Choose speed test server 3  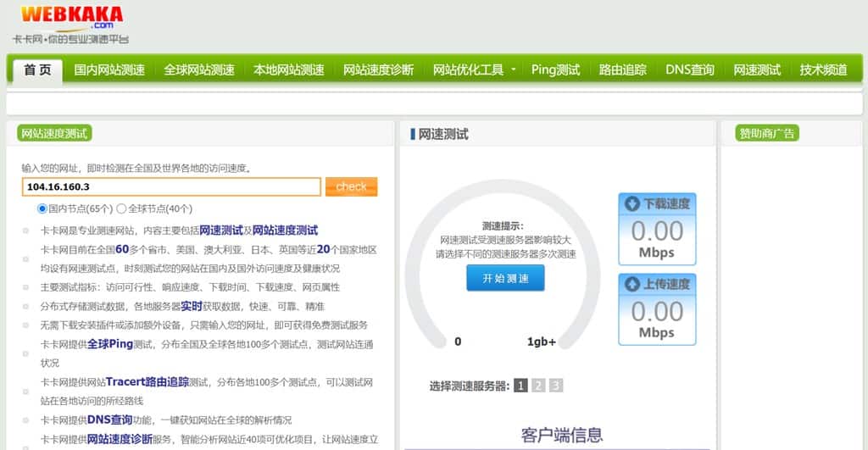[x=555, y=386]
